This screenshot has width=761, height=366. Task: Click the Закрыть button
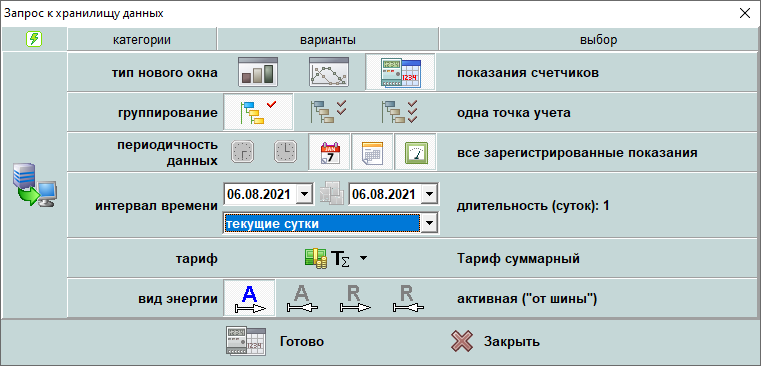(x=495, y=341)
